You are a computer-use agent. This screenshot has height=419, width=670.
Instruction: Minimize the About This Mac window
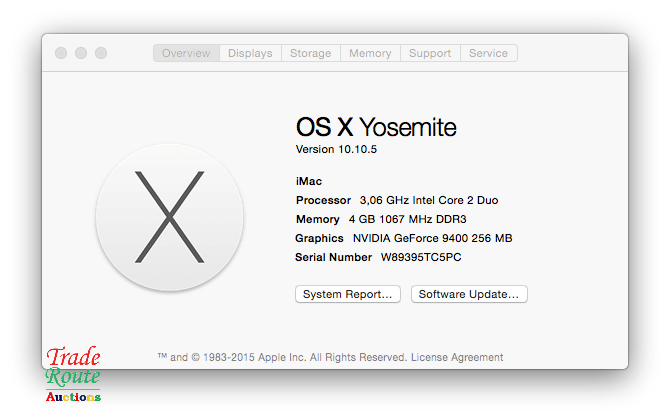pyautogui.click(x=81, y=53)
